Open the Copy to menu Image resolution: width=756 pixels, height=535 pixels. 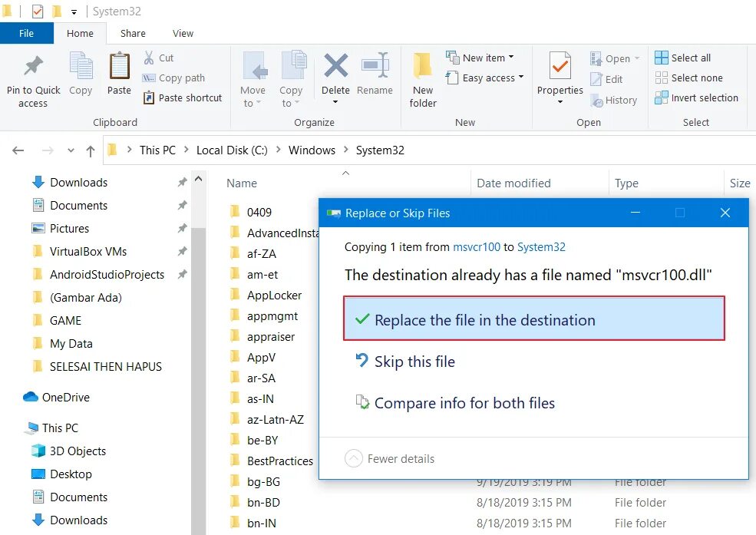[x=291, y=80]
